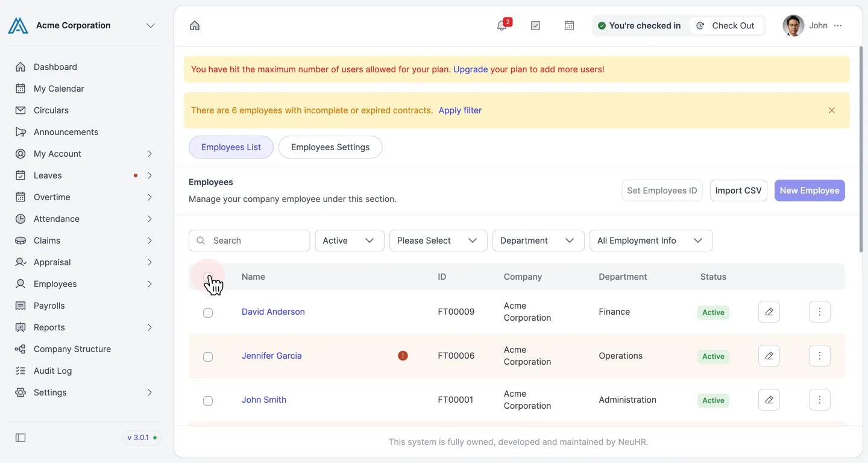Screen dimensions: 868x463
Task: Open All Employment Info dropdown
Action: (x=651, y=241)
